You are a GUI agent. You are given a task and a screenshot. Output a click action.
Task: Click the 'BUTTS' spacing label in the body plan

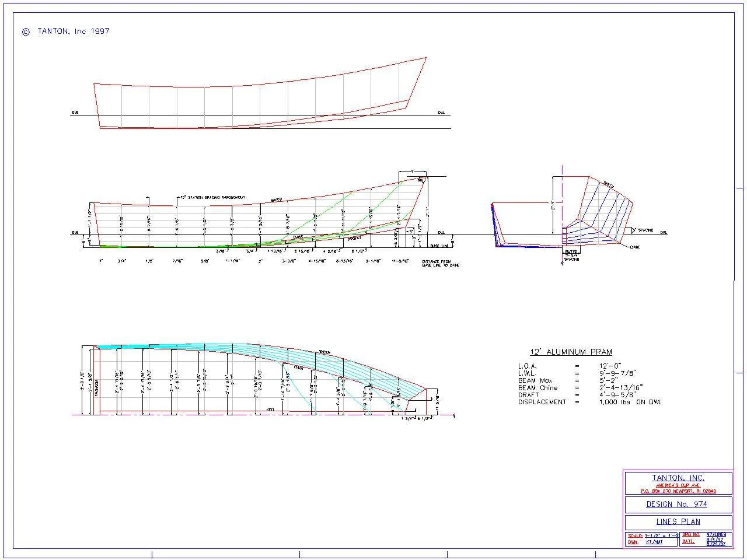571,251
